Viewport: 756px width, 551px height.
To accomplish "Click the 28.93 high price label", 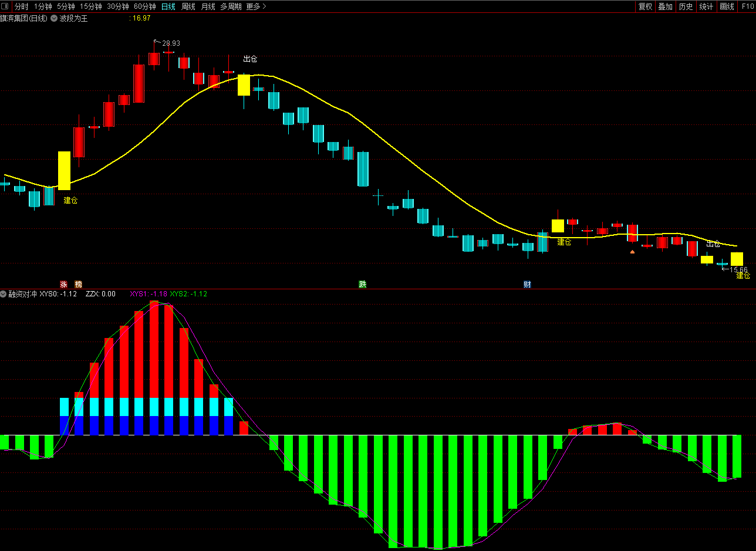I will [x=171, y=43].
